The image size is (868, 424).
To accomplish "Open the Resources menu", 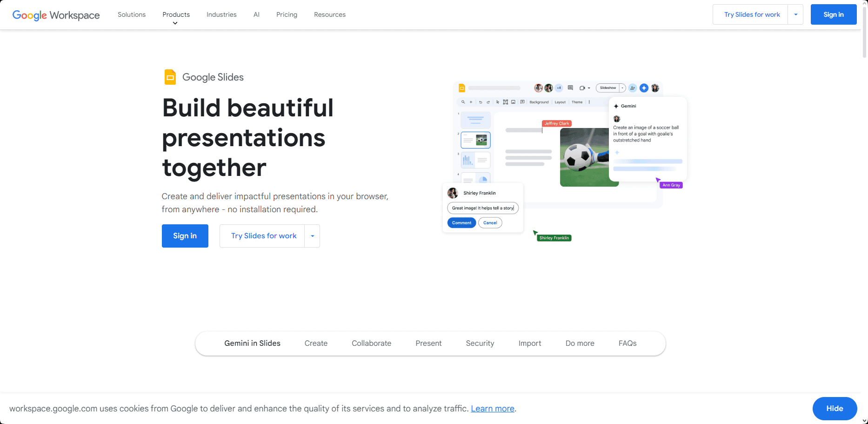I will [330, 14].
